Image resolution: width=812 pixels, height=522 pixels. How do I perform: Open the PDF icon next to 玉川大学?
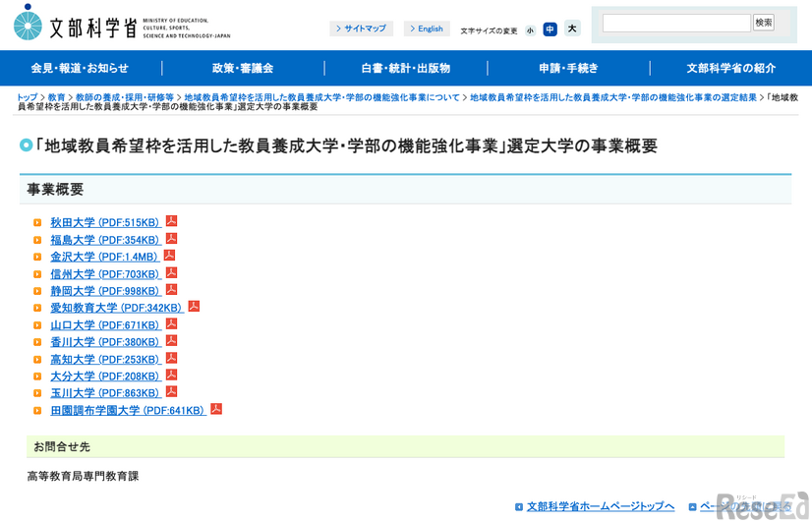tap(171, 391)
